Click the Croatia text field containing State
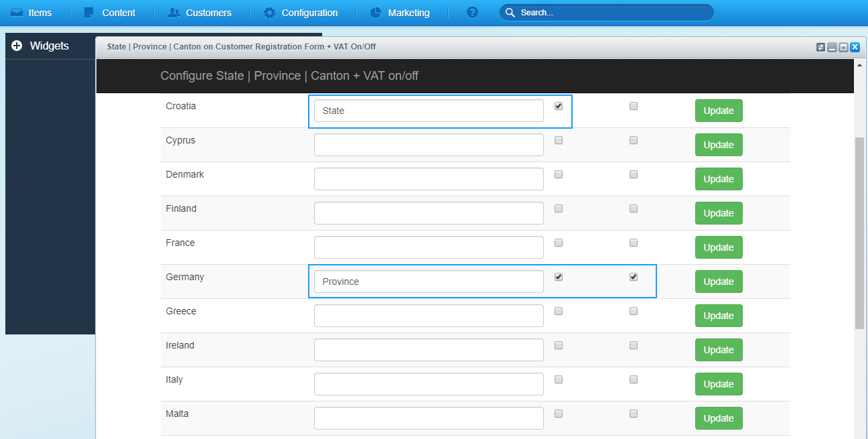 429,111
